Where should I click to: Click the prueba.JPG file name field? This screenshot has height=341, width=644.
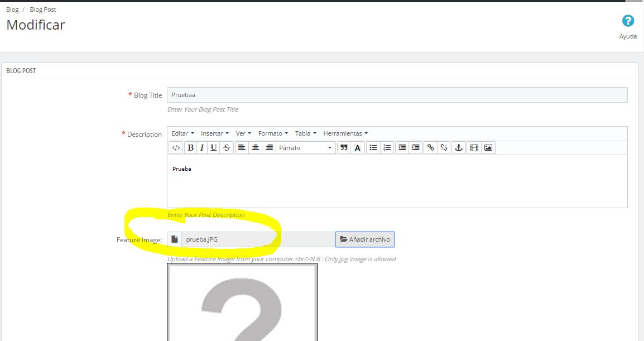point(258,239)
